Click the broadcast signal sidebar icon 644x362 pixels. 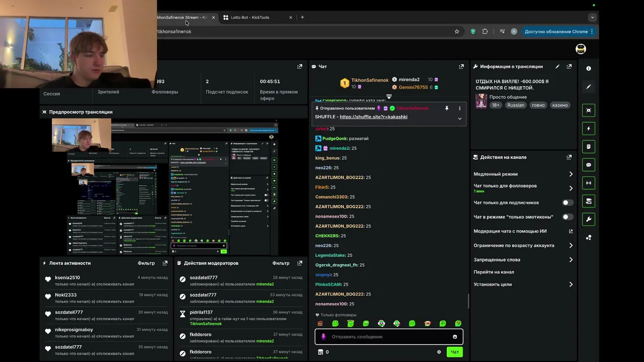(589, 183)
